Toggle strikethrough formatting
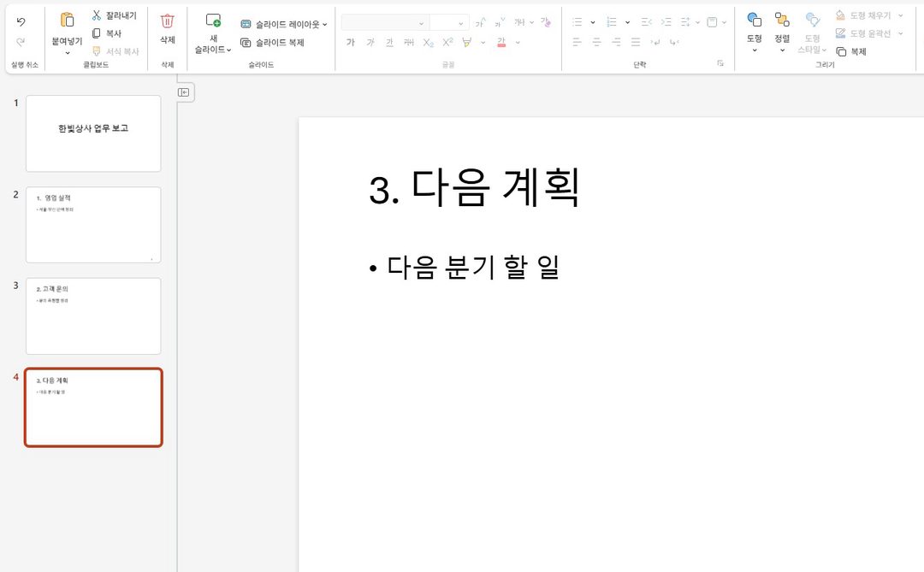 pos(409,43)
